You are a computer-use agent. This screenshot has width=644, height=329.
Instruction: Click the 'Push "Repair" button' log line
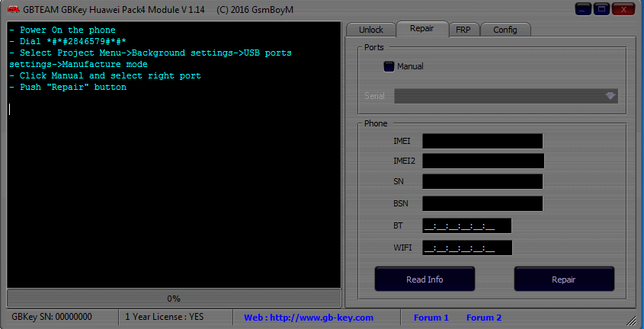68,87
